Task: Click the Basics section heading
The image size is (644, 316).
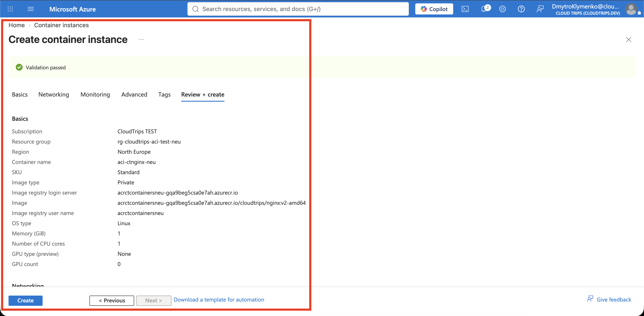Action: (20, 119)
